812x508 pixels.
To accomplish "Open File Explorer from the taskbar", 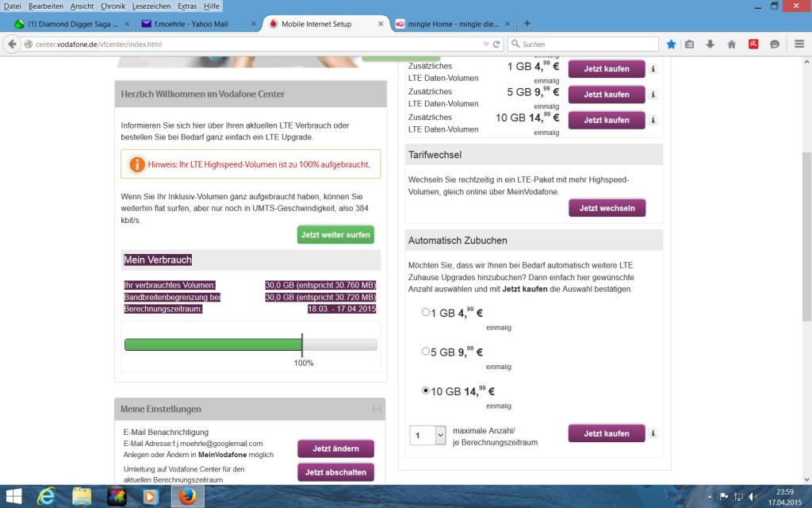I will pos(82,497).
